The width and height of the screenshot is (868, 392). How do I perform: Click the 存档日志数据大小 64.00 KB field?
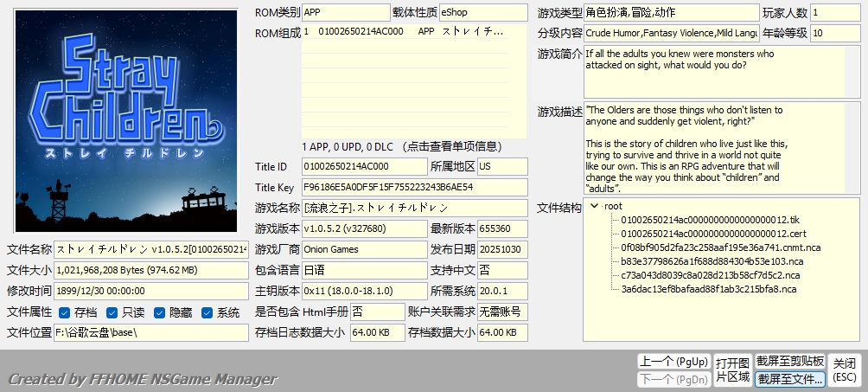[x=378, y=332]
